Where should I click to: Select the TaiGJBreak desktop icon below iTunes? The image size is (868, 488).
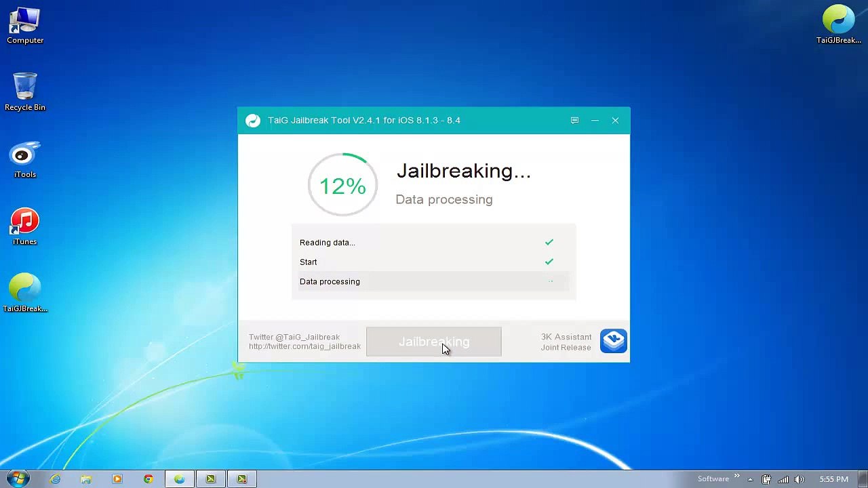pos(25,293)
